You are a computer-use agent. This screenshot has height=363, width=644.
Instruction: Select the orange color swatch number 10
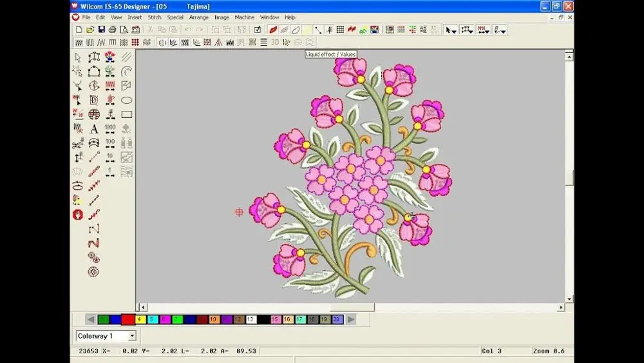coord(214,319)
